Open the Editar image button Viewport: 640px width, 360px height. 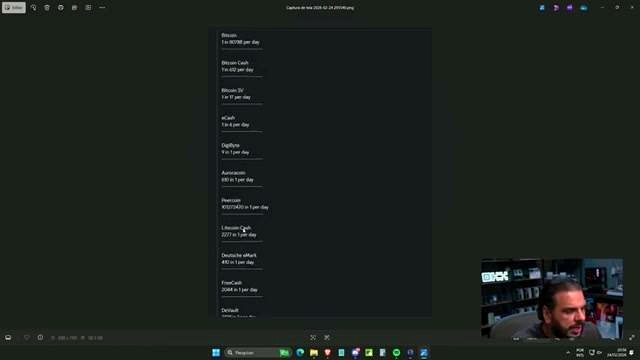coord(13,7)
